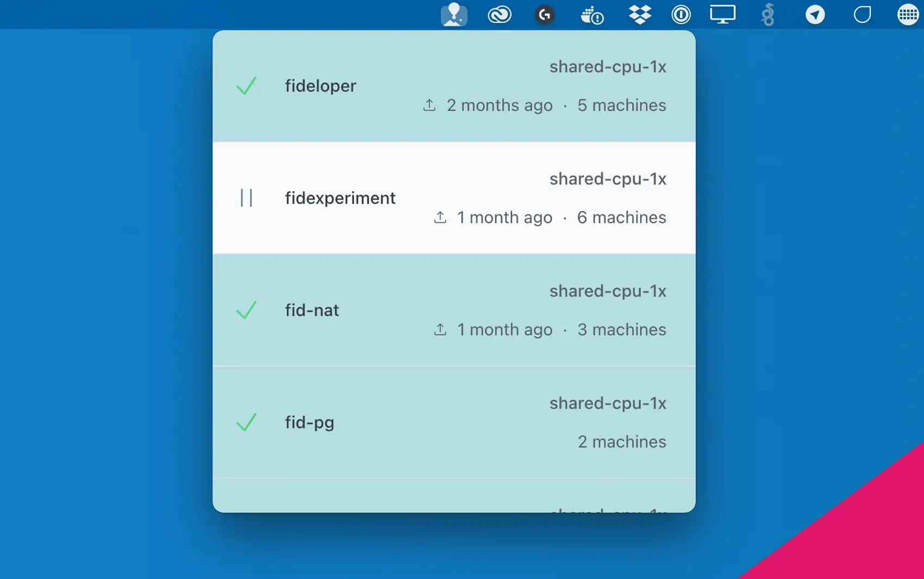Viewport: 924px width, 579px height.
Task: Open the rounded leaf-shaped menu bar icon
Action: [x=862, y=15]
